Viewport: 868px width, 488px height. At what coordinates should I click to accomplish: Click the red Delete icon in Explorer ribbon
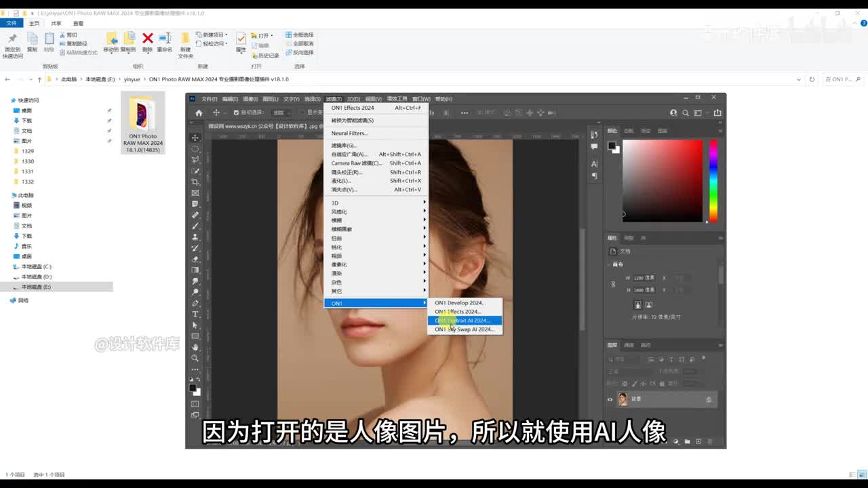pos(147,39)
